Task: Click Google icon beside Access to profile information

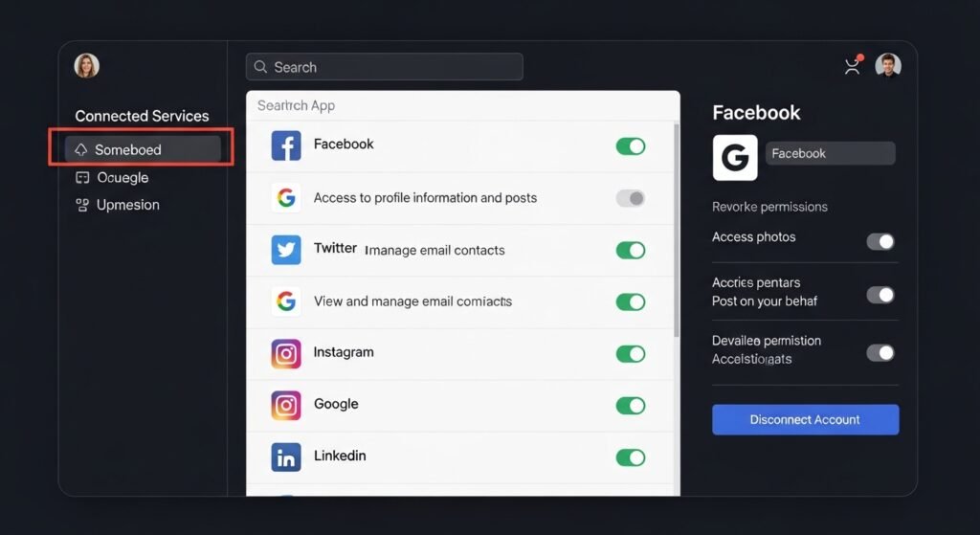Action: [286, 198]
